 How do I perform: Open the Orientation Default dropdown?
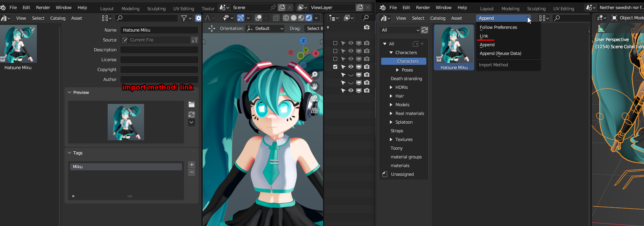[x=265, y=28]
